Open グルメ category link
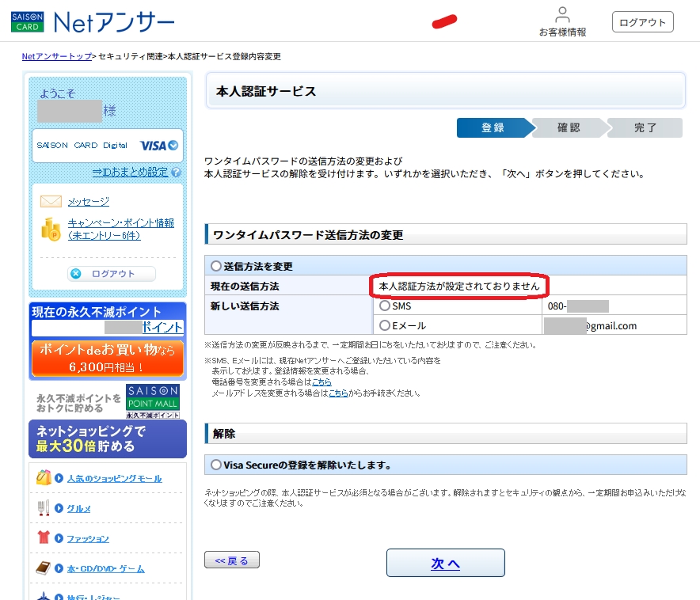Viewport: 700px width, 600px height. click(x=79, y=508)
